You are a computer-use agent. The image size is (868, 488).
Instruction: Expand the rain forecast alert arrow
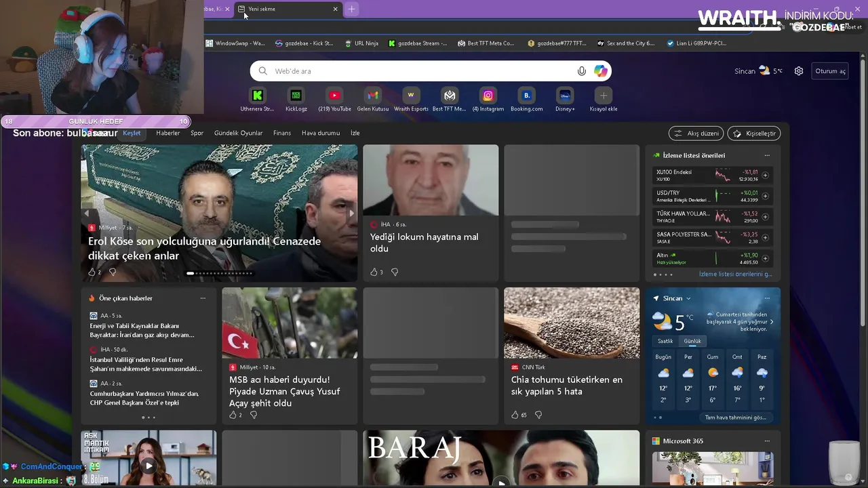coord(772,322)
